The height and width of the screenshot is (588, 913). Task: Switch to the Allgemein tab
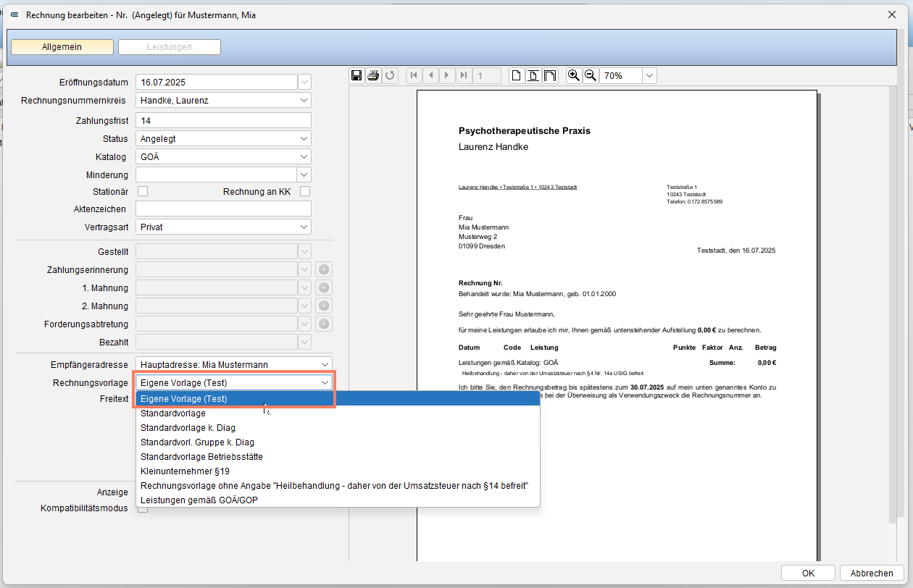[x=62, y=47]
